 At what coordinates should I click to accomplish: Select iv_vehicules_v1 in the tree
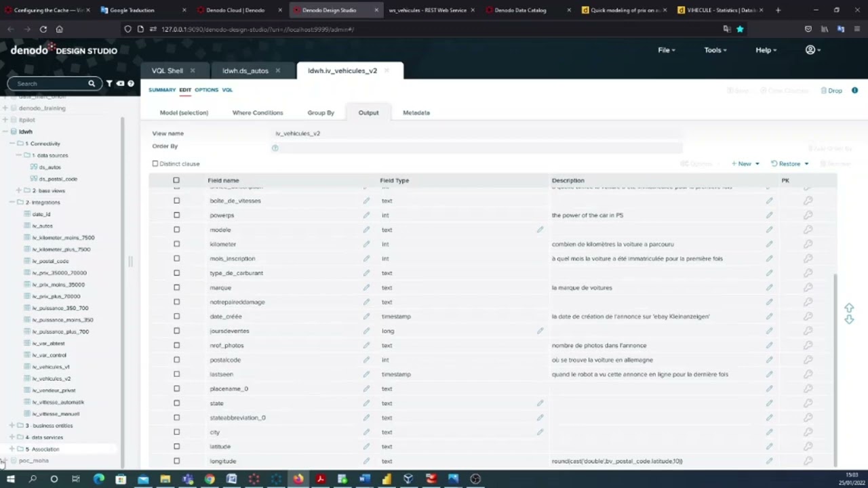point(51,367)
